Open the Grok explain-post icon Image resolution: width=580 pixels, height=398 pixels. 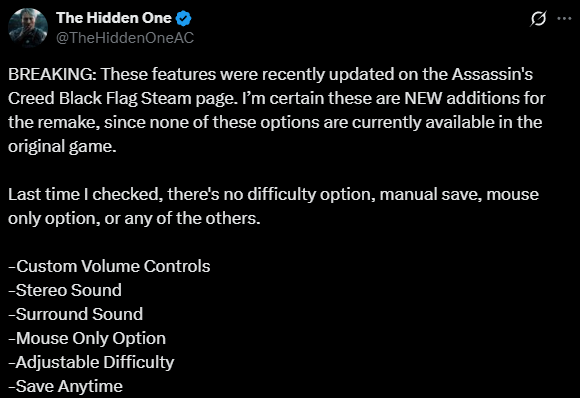pyautogui.click(x=538, y=18)
